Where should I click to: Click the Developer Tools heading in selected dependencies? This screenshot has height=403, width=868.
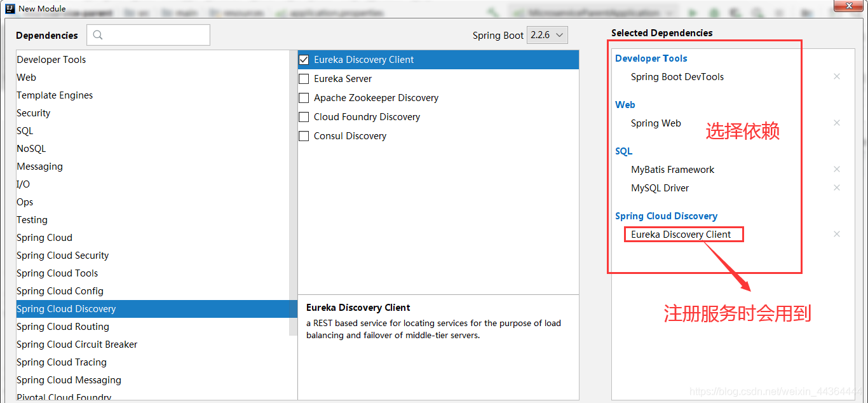coord(651,58)
